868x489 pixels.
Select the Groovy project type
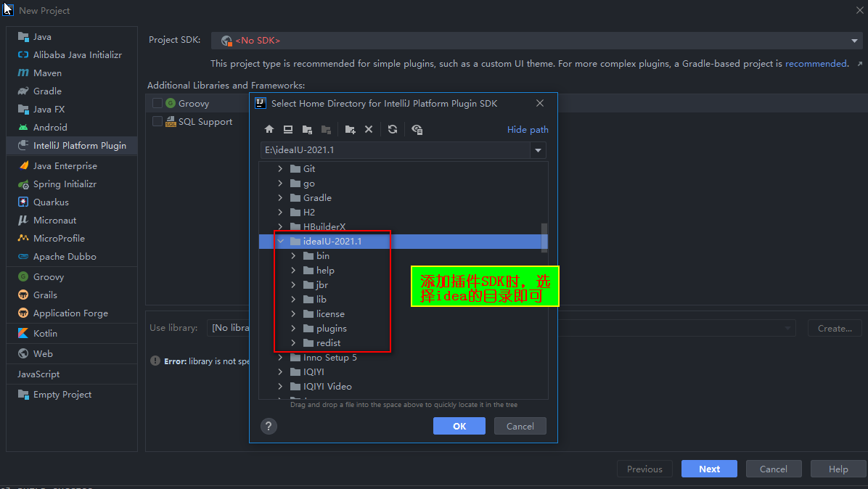72,276
